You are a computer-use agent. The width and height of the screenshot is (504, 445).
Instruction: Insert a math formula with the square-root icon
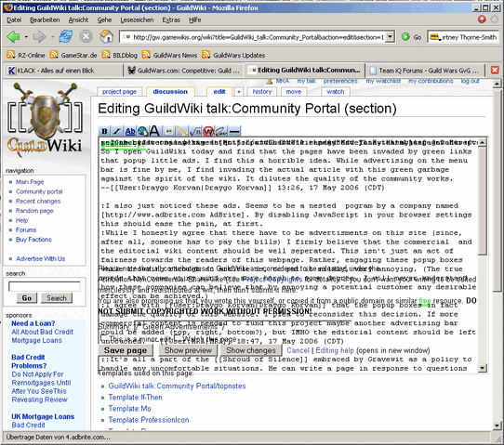click(x=195, y=131)
